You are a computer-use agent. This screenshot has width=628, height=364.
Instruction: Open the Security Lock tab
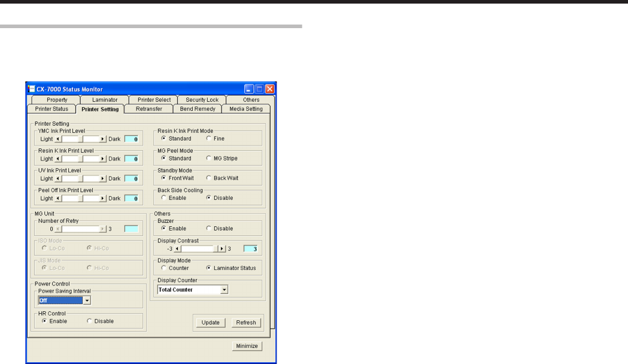point(202,100)
